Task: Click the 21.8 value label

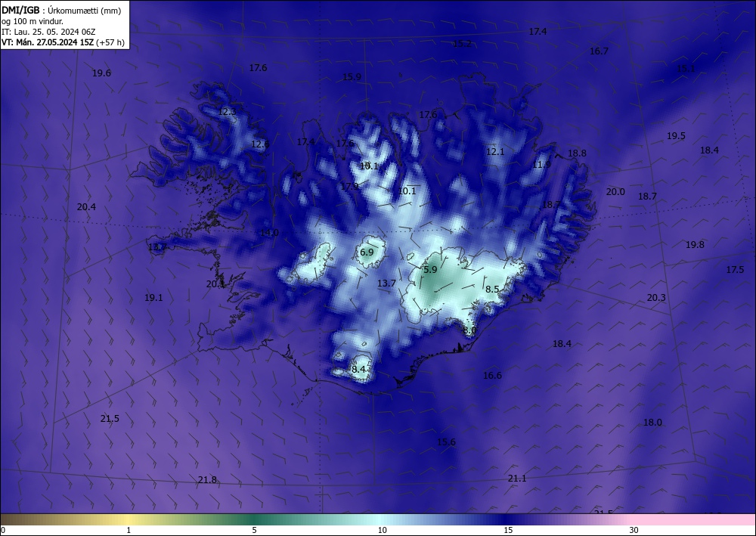Action: coord(207,480)
